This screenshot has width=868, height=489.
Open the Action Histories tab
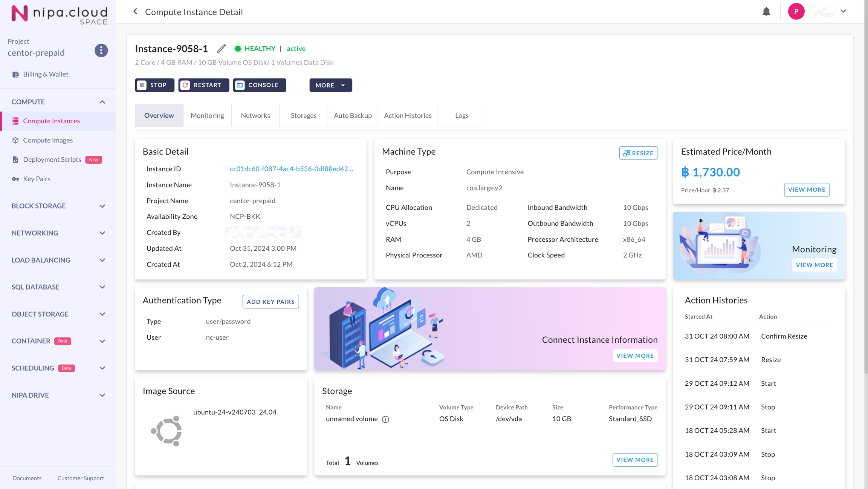click(x=408, y=115)
